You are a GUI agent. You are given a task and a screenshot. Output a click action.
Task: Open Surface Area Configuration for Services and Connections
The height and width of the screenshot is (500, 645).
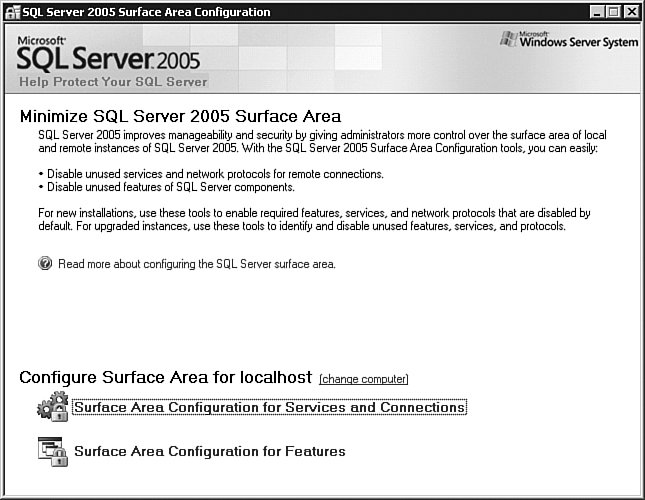pos(269,407)
